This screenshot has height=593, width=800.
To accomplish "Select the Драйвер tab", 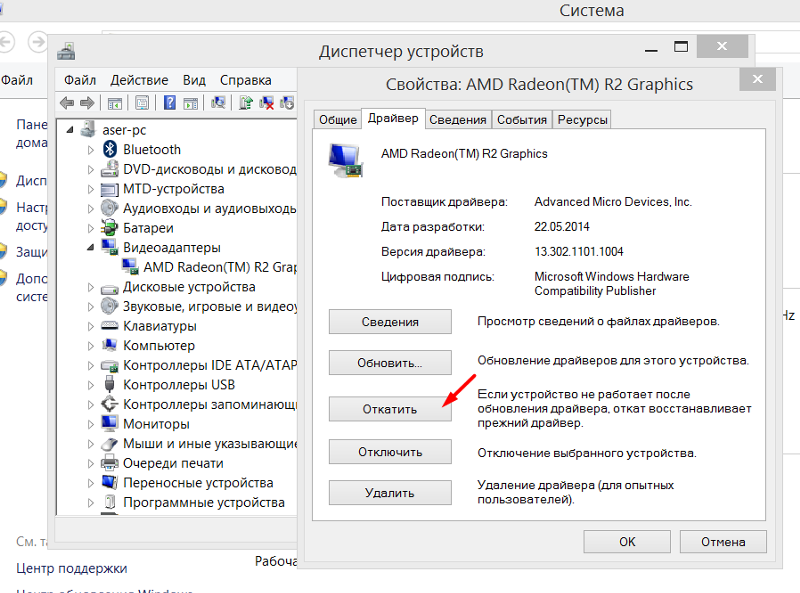I will (393, 118).
